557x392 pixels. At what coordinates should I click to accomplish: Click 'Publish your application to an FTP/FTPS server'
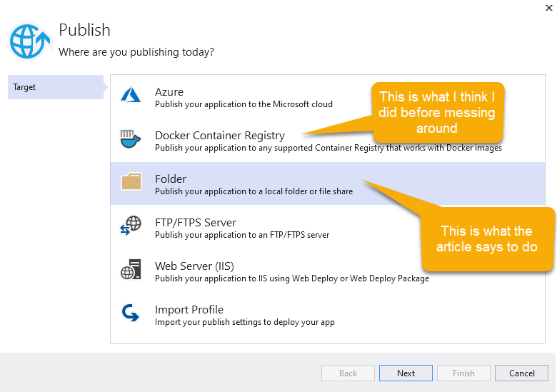pos(242,235)
